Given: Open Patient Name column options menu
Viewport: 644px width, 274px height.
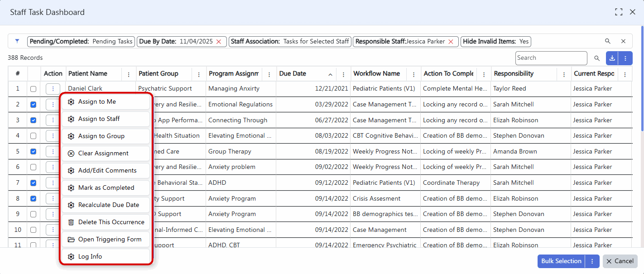Looking at the screenshot, I should tap(129, 74).
